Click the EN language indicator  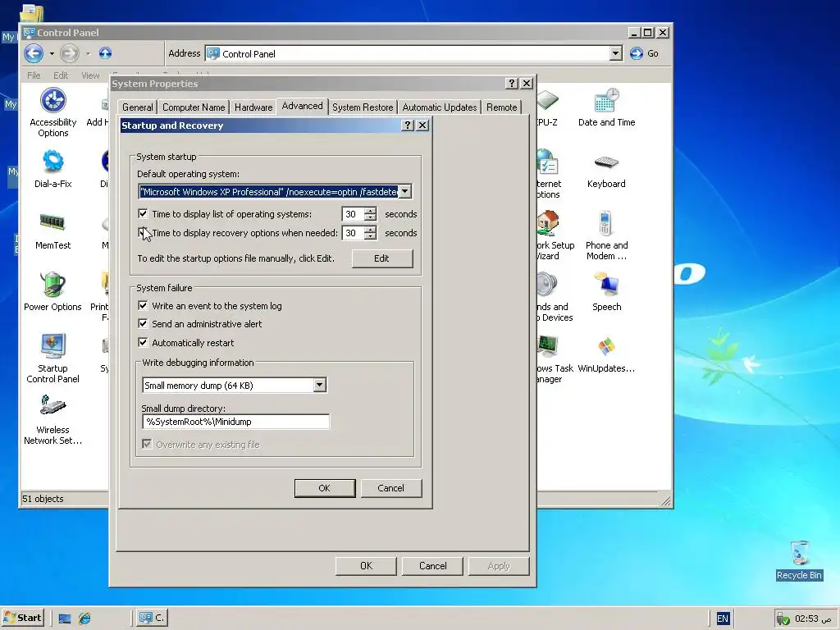[723, 619]
